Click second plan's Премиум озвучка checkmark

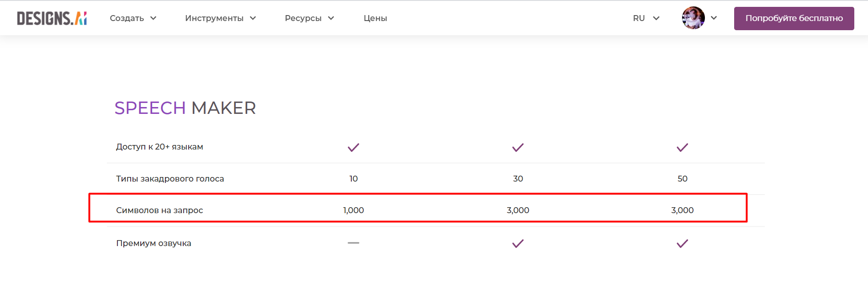[518, 243]
